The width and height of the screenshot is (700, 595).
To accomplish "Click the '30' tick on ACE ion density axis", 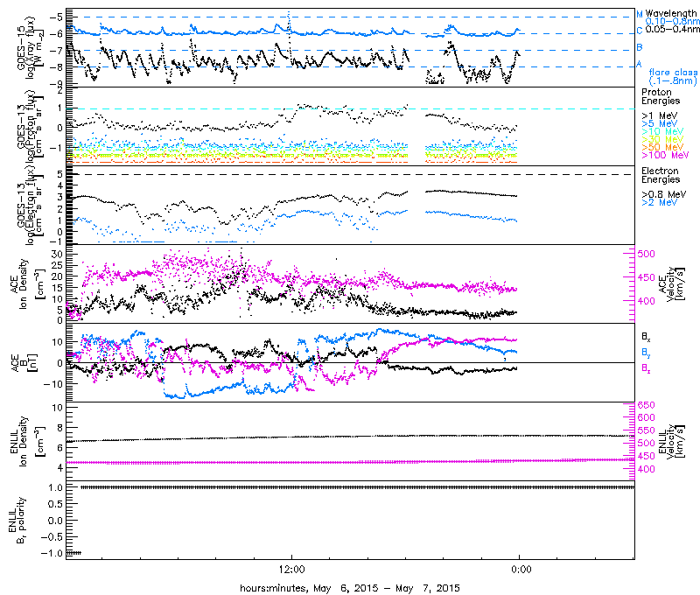I will coord(57,254).
